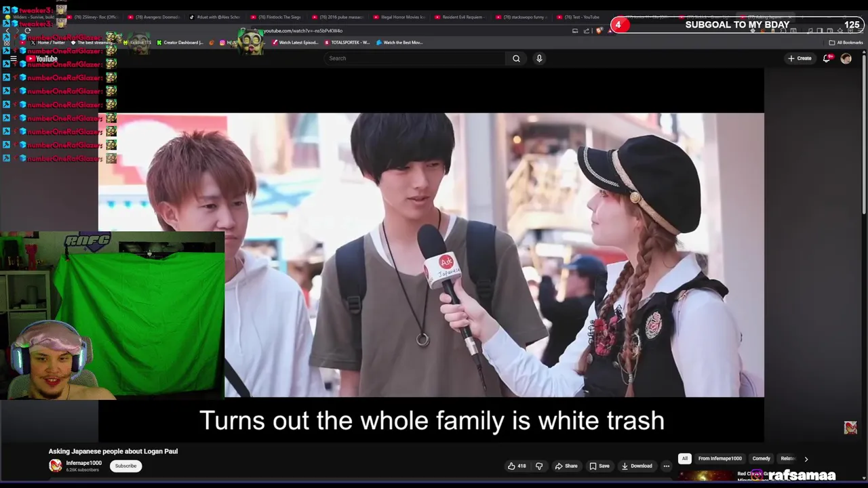Viewport: 868px width, 488px height.
Task: Open the YouTube guide hamburger menu
Action: [13, 59]
